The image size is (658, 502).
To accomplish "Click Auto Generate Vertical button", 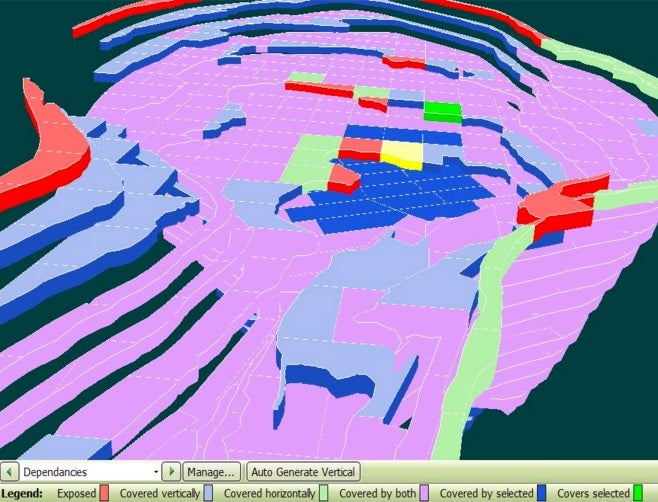I will (x=303, y=472).
